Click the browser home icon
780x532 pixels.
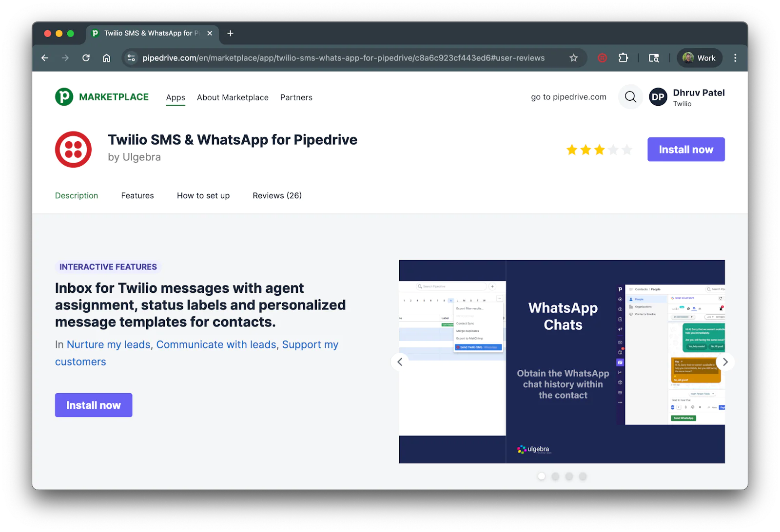tap(107, 57)
